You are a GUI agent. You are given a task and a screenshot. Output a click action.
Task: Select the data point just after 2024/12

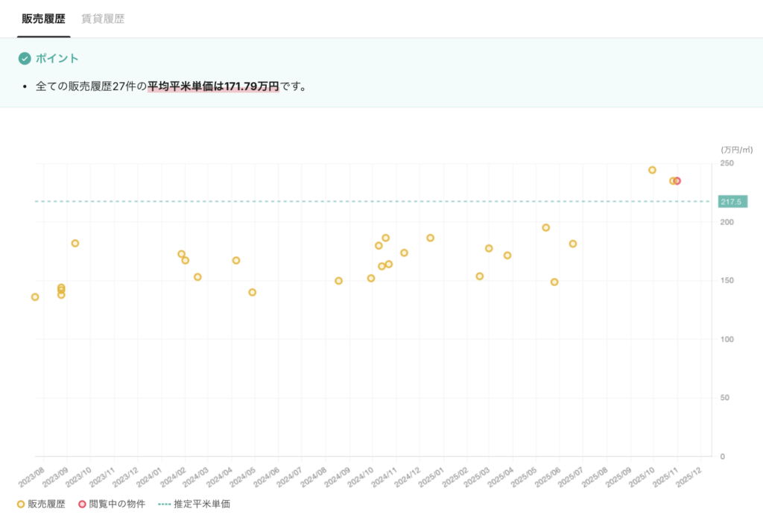(430, 238)
